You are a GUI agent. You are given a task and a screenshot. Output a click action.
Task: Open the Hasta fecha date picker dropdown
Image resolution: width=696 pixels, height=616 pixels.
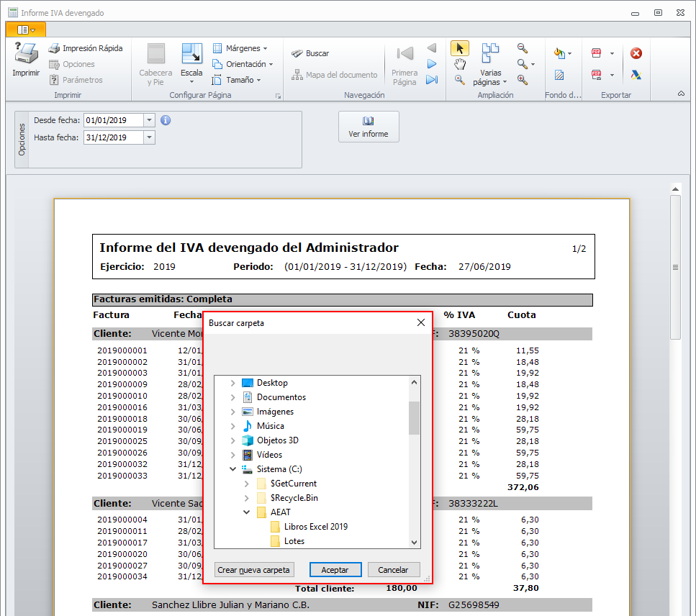[149, 137]
